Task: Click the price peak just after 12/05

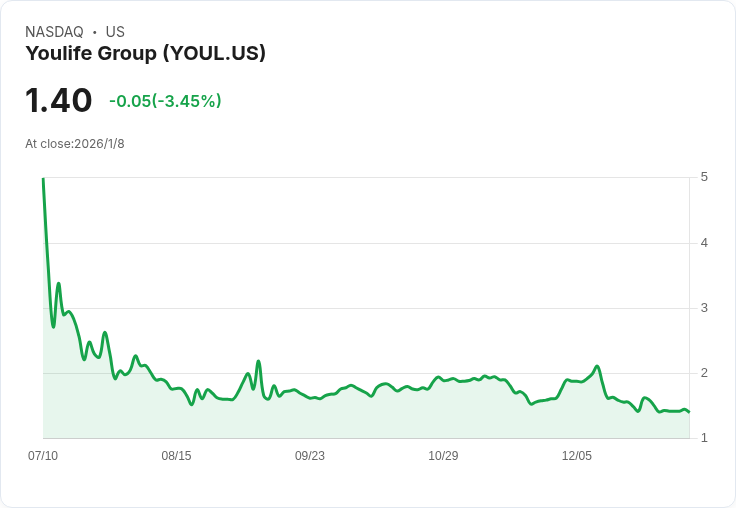Action: [597, 366]
